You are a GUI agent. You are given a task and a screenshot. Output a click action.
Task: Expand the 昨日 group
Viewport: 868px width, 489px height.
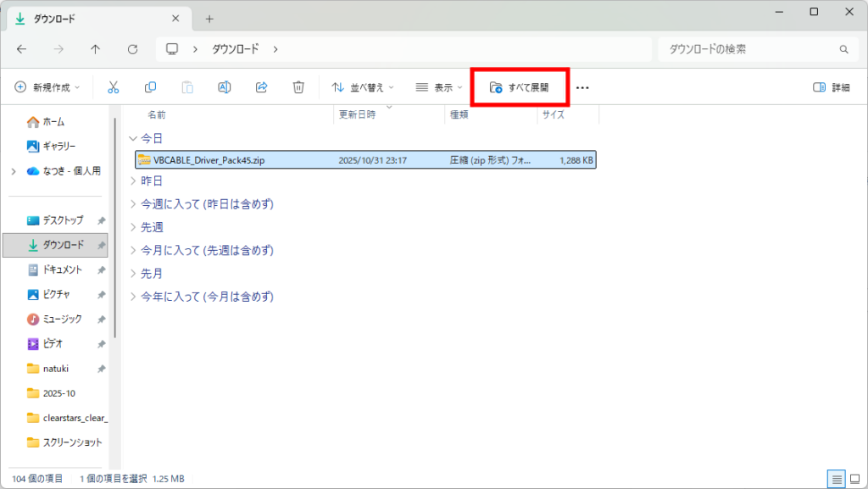[132, 181]
